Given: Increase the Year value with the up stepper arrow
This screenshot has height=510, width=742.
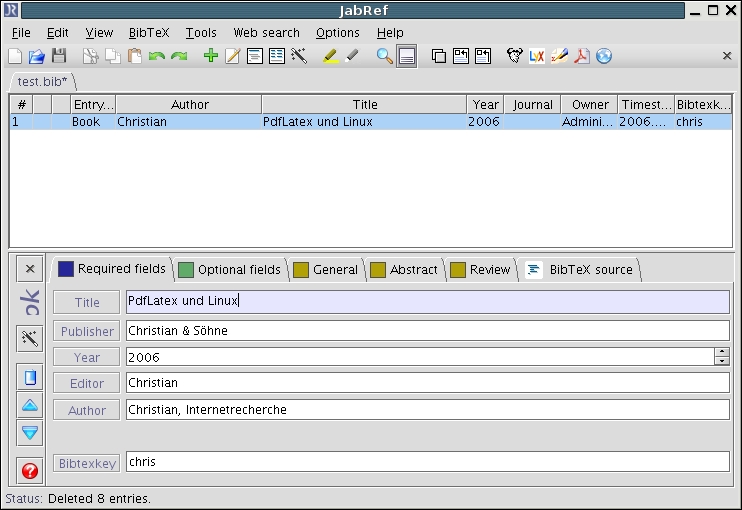Looking at the screenshot, I should click(721, 352).
